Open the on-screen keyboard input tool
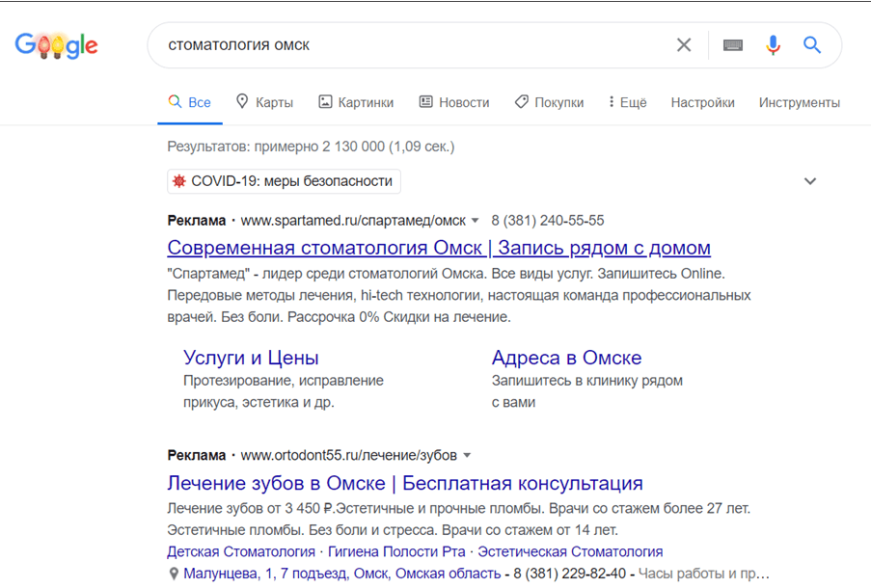This screenshot has height=588, width=871. tap(733, 45)
